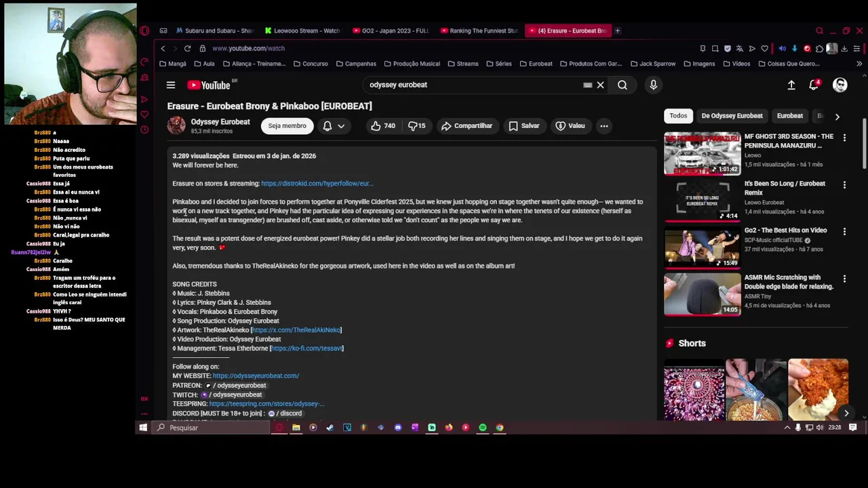The image size is (868, 488).
Task: Open the odysseyeurobeat.com website link
Action: (256, 375)
